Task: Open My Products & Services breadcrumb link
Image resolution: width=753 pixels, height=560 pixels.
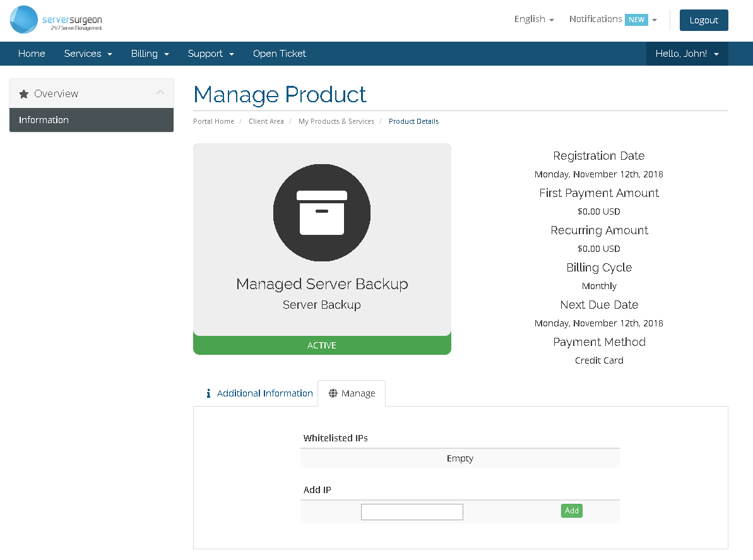Action: coord(336,121)
